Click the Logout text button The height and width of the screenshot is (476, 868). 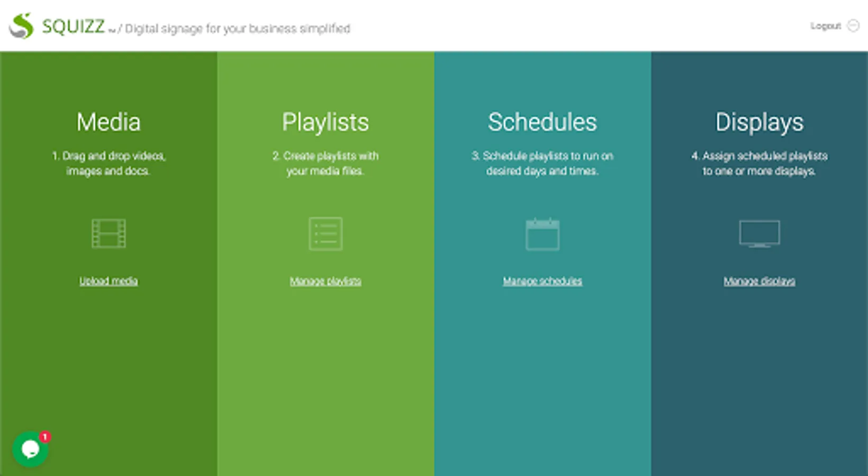click(826, 26)
